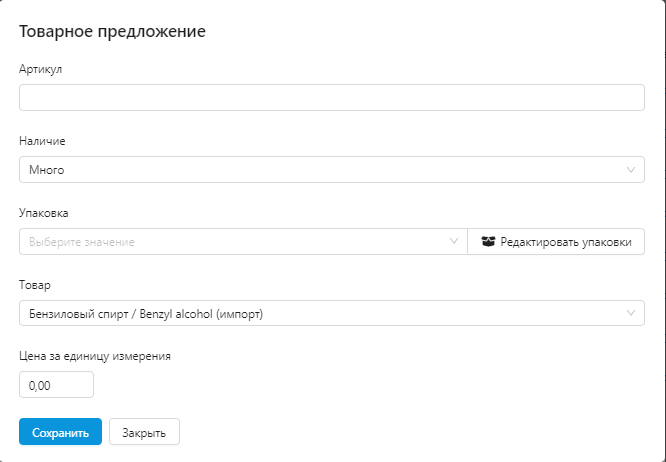The height and width of the screenshot is (462, 666).
Task: Click the chevron arrow of Наличие field
Action: pyautogui.click(x=631, y=170)
